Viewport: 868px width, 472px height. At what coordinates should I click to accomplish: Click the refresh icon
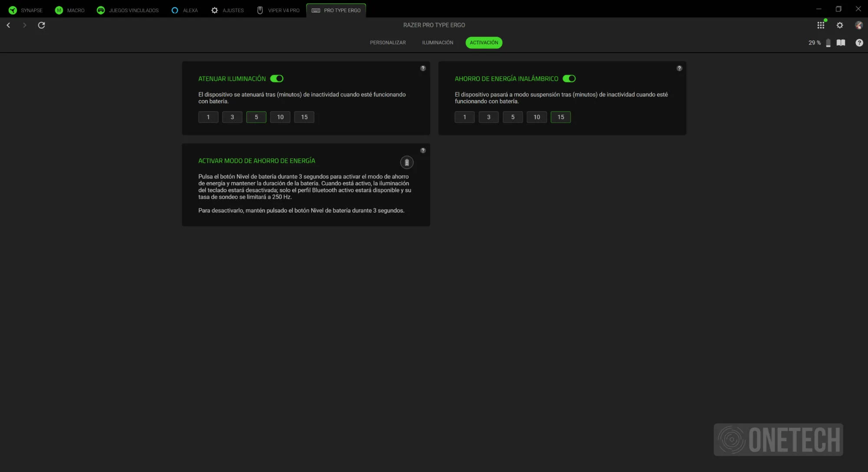point(41,25)
